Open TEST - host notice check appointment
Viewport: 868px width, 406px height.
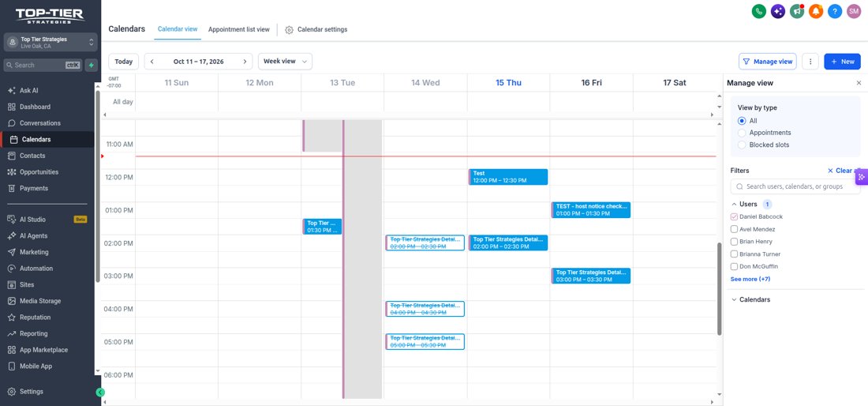pyautogui.click(x=591, y=210)
